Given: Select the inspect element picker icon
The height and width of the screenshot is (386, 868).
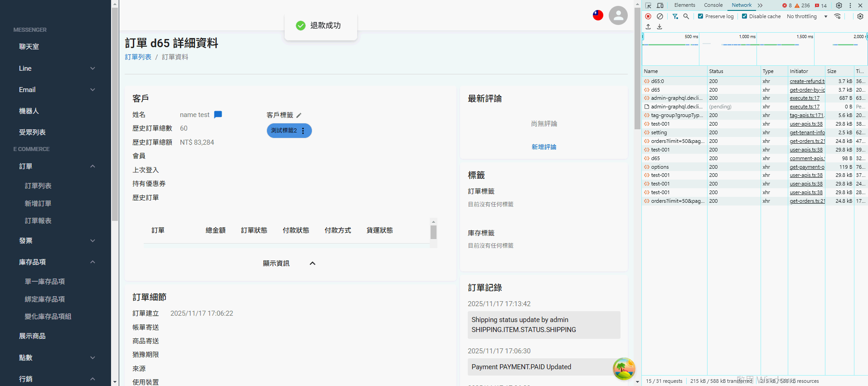Looking at the screenshot, I should (x=648, y=5).
